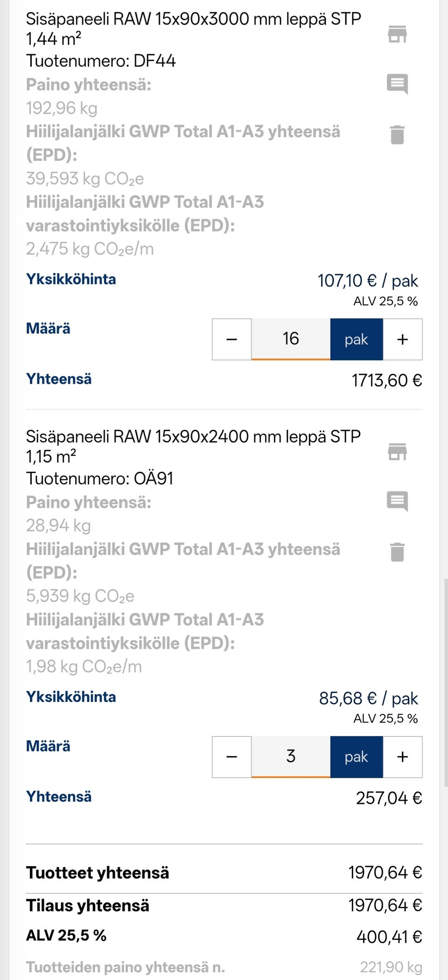448x980 pixels.
Task: Click the Tilaus yhteensä total amount
Action: tap(385, 906)
